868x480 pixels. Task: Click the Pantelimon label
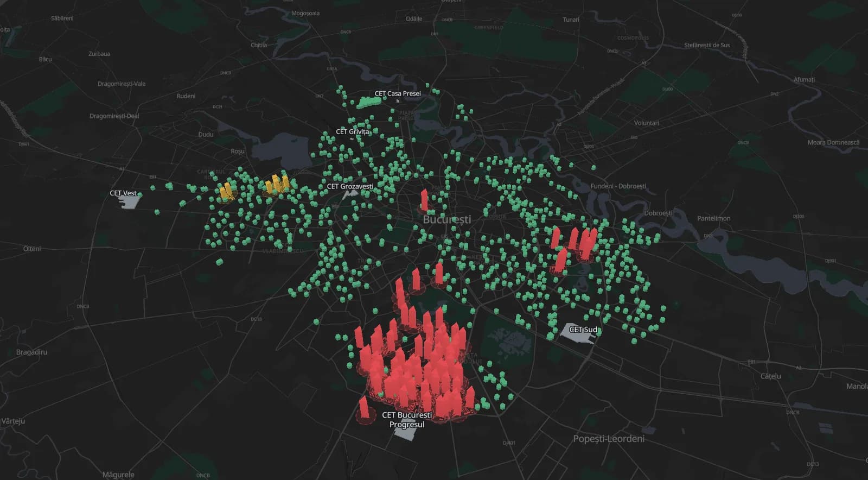(x=713, y=218)
